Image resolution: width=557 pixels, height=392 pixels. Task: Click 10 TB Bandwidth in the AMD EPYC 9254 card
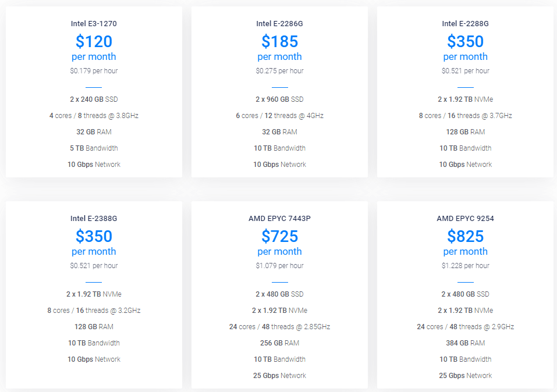click(466, 359)
